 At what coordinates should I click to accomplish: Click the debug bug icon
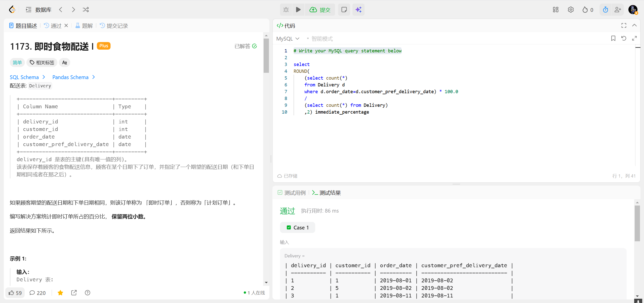286,10
